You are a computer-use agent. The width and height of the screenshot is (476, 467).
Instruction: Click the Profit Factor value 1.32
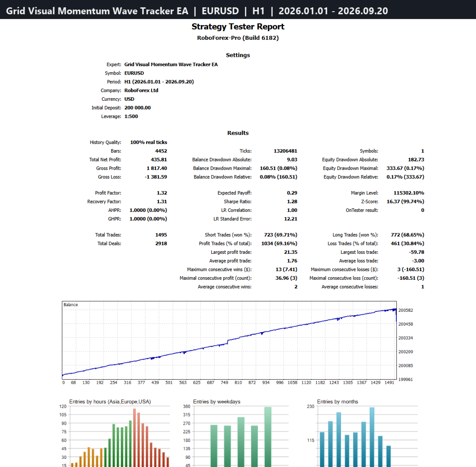[162, 193]
